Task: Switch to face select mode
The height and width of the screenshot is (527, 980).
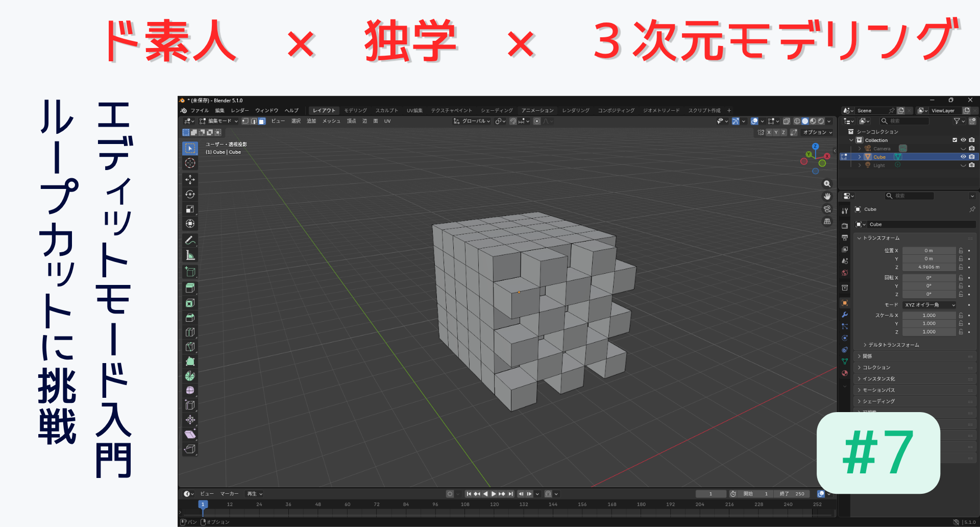Action: (x=262, y=121)
